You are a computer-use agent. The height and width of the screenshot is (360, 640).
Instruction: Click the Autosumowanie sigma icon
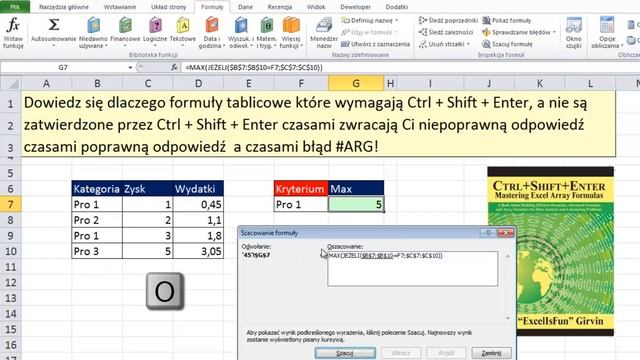pyautogui.click(x=53, y=25)
